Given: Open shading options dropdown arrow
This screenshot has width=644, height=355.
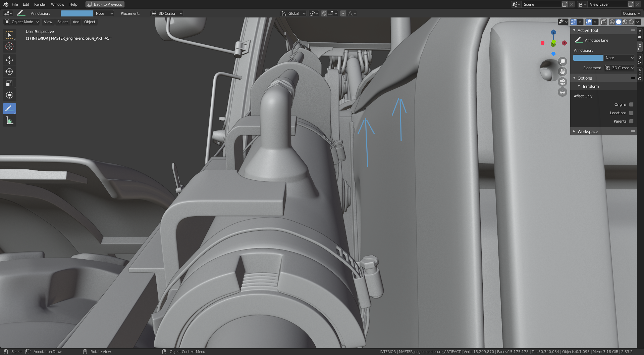Looking at the screenshot, I should (638, 22).
